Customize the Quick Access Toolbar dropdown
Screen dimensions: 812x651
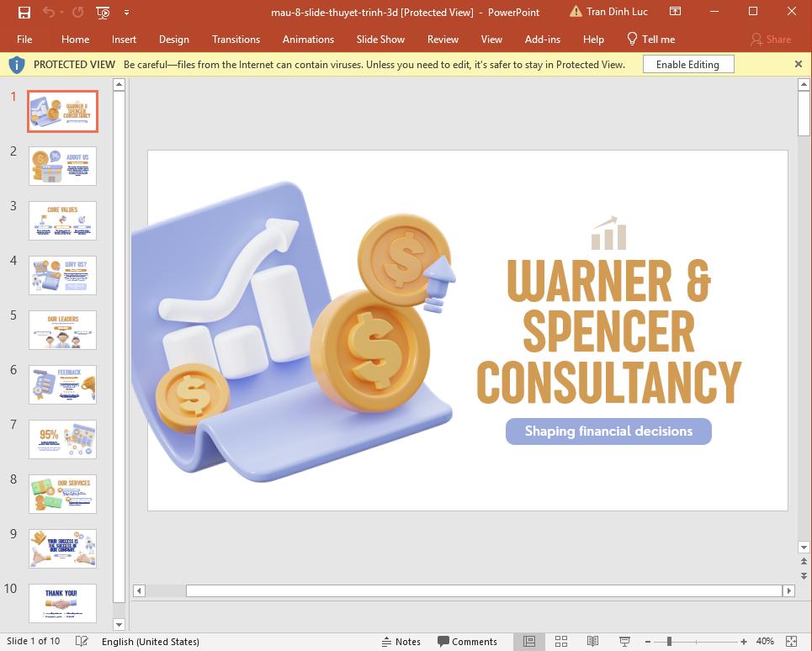(x=126, y=13)
